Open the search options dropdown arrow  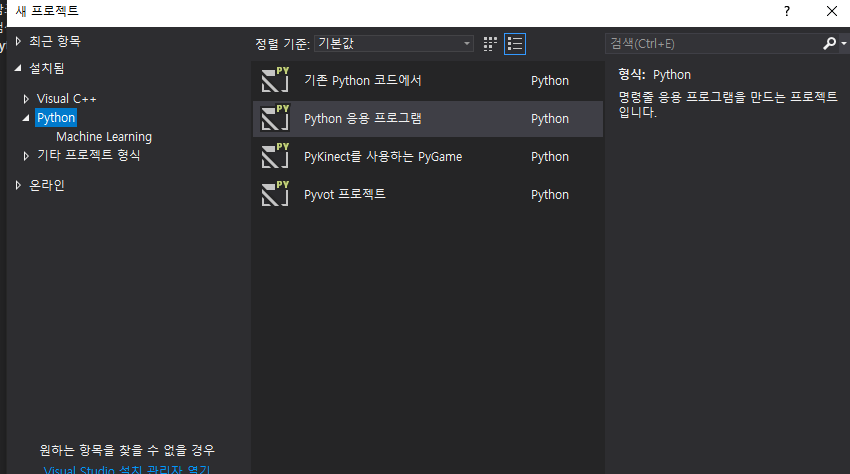point(843,43)
